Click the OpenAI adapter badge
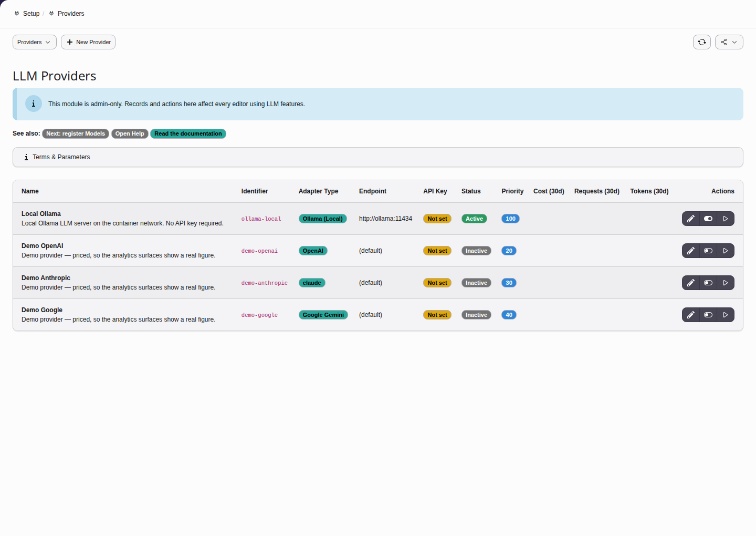756x536 pixels. click(x=313, y=251)
